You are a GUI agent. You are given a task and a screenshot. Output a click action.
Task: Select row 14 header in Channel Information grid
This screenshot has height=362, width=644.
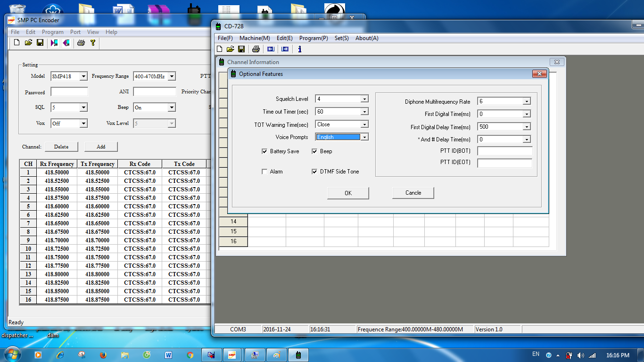click(233, 222)
